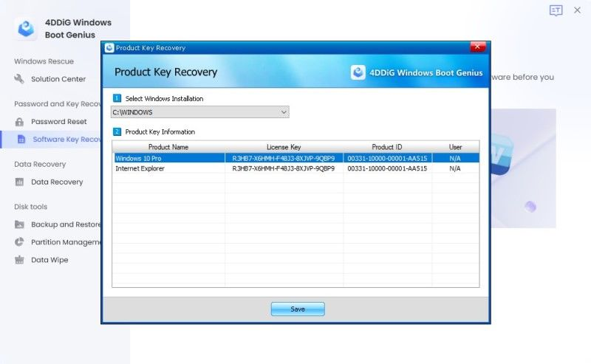Click the Backup and Restore folder icon

pyautogui.click(x=19, y=224)
